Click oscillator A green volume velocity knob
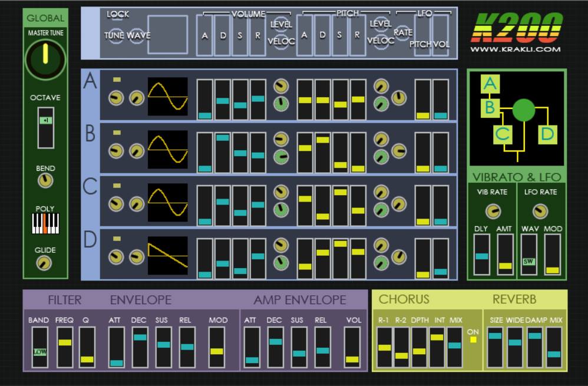 click(x=281, y=104)
